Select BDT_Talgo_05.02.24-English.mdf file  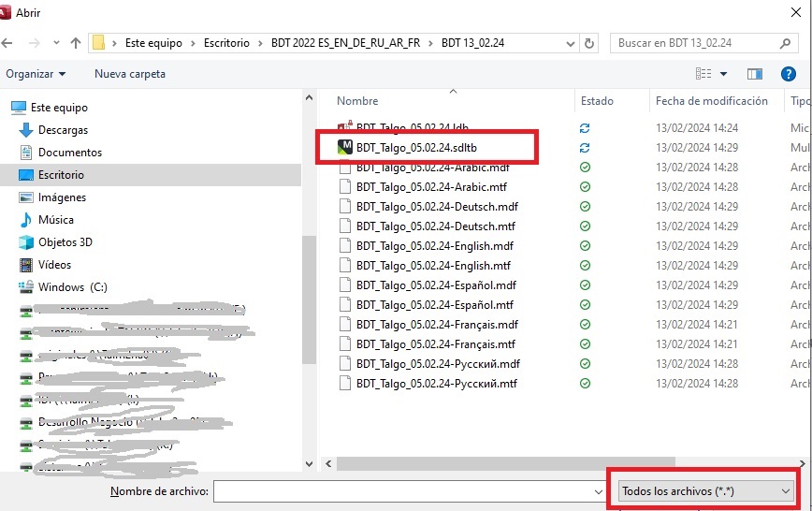click(x=435, y=246)
